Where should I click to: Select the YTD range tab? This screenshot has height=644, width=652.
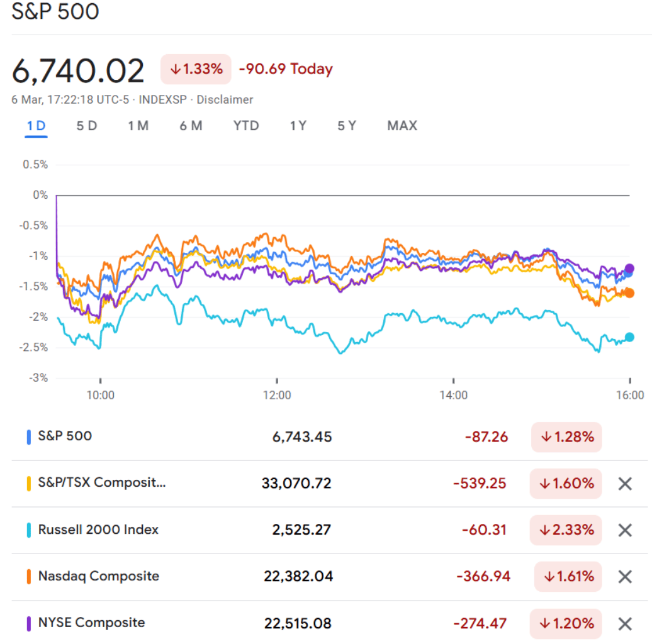pos(246,126)
